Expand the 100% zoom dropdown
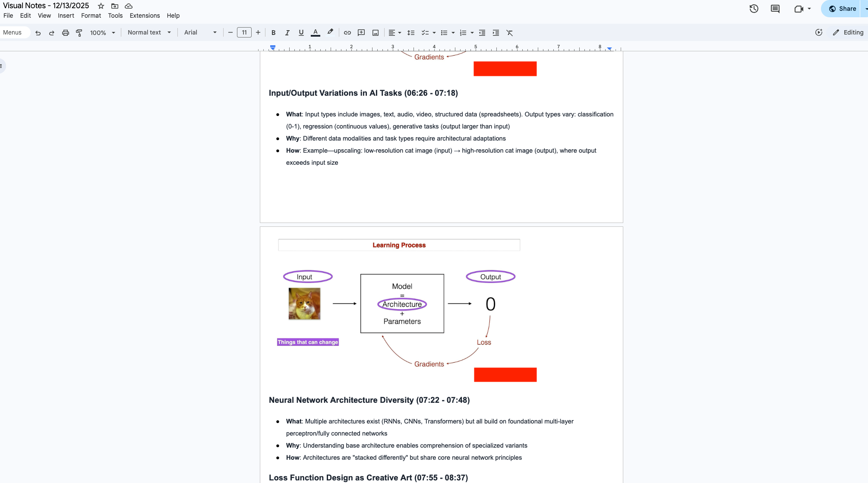Image resolution: width=868 pixels, height=483 pixels. pos(102,33)
